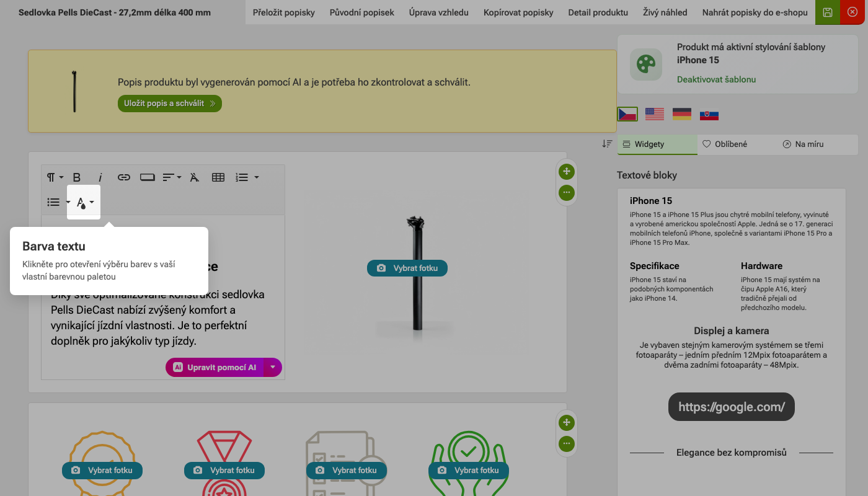Open the paragraph format dropdown
Image resolution: width=868 pixels, height=496 pixels.
pos(55,177)
